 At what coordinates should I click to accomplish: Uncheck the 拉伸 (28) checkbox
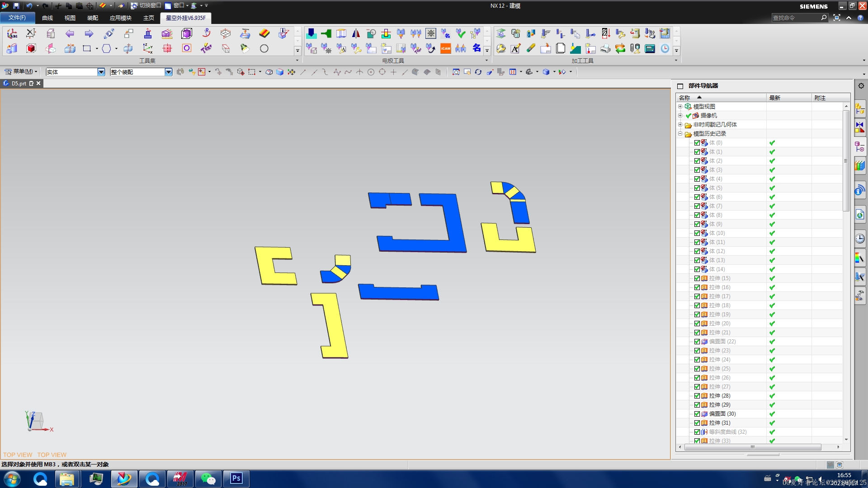697,396
